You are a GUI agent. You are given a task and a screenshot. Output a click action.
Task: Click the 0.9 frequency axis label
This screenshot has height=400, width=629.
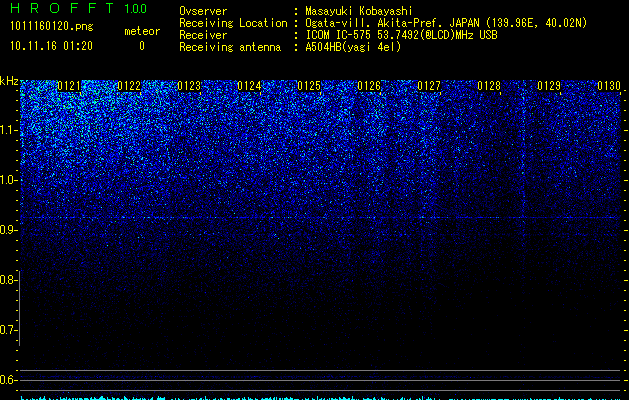pyautogui.click(x=8, y=230)
